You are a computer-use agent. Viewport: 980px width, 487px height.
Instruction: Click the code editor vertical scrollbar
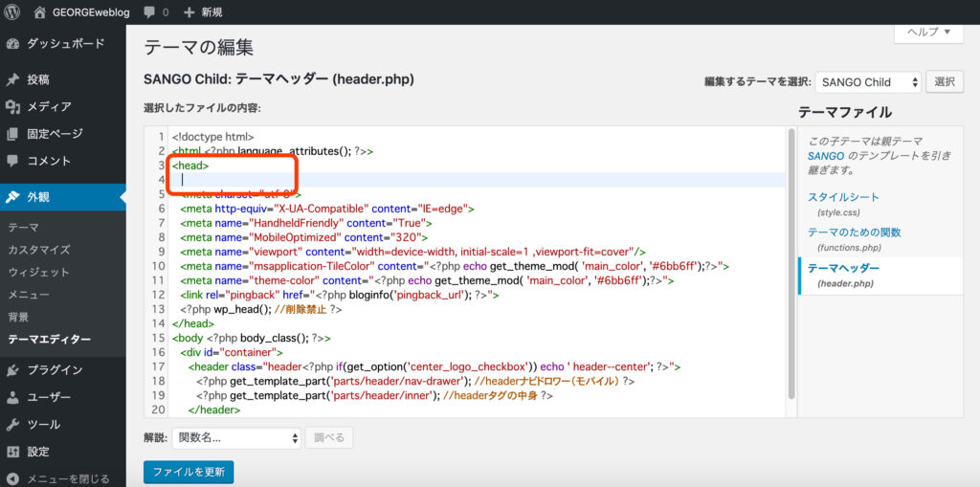(791, 262)
